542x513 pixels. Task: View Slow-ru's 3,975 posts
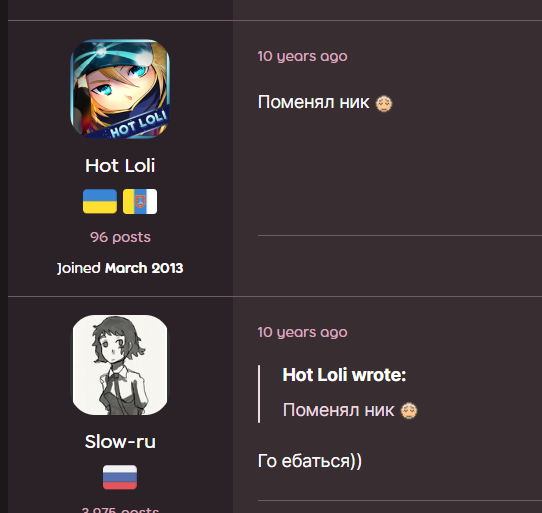point(120,510)
